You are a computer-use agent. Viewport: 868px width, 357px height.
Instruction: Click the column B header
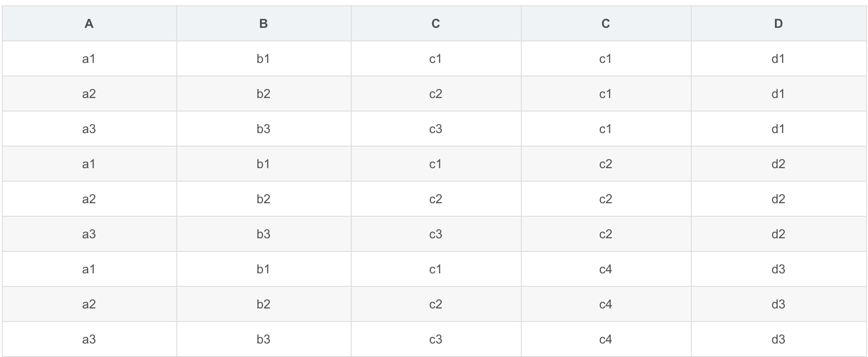point(264,24)
